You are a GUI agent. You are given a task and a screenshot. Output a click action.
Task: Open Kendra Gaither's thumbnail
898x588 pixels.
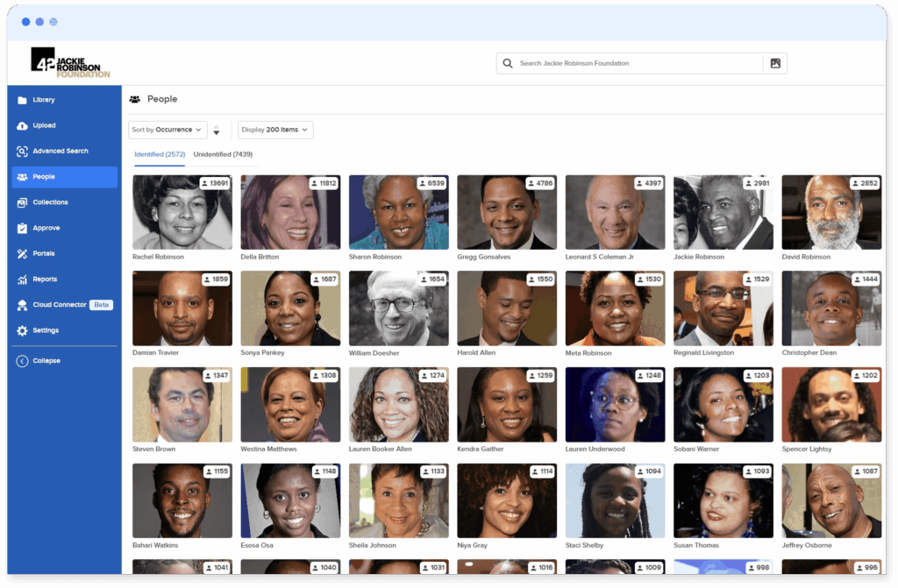tap(507, 405)
